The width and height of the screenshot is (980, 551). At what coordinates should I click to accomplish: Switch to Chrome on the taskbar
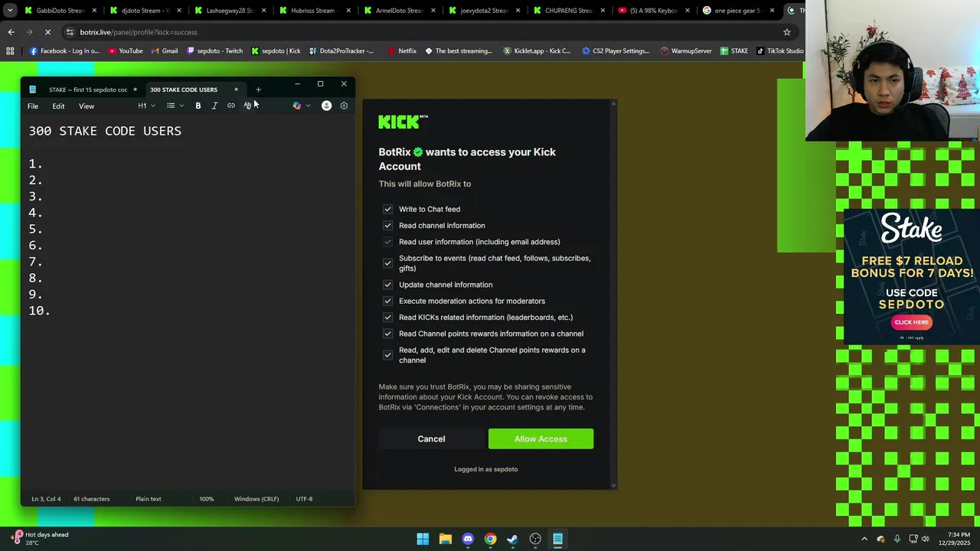tap(490, 539)
